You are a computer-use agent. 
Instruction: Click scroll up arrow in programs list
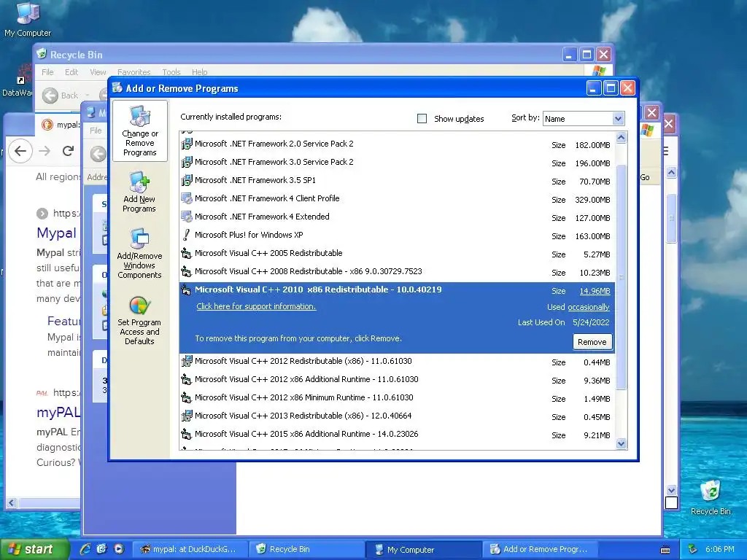click(x=621, y=138)
